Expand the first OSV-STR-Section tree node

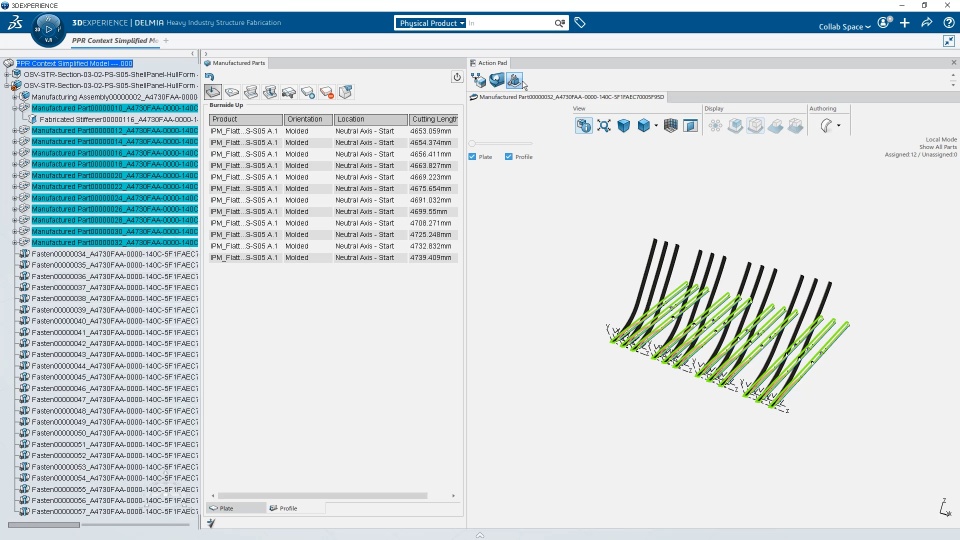click(7, 74)
